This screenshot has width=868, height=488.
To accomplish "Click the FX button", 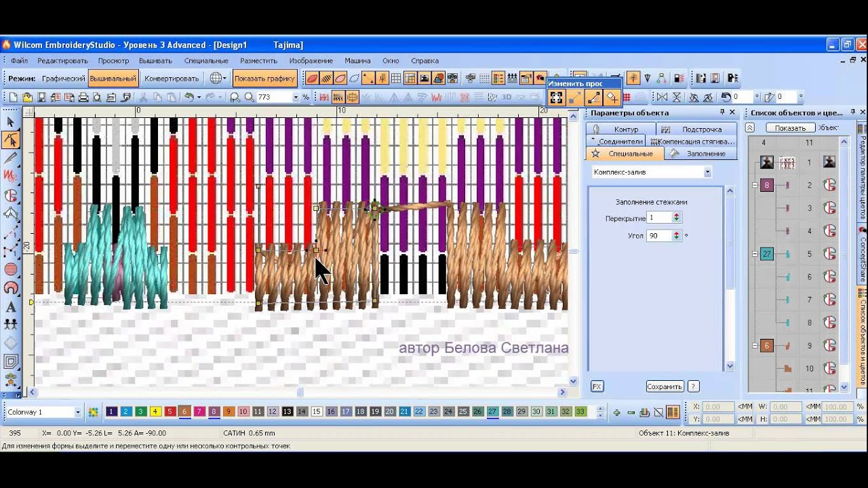I will 597,386.
